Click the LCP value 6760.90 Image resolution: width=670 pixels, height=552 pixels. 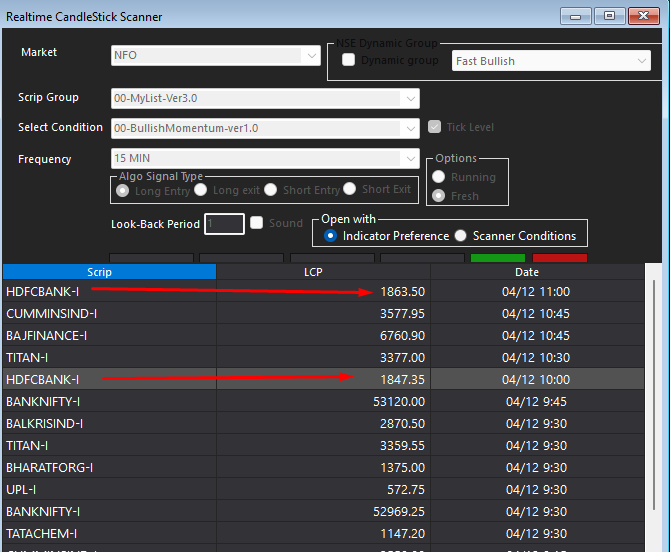click(x=403, y=336)
